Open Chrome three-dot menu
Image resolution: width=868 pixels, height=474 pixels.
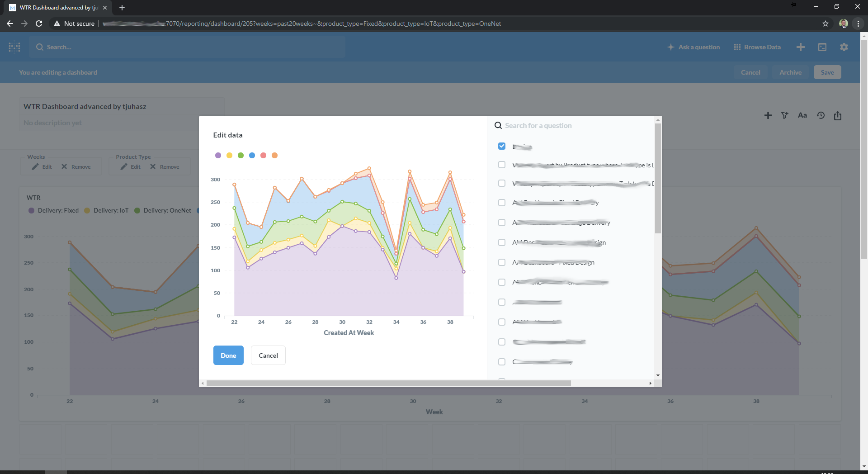click(858, 24)
